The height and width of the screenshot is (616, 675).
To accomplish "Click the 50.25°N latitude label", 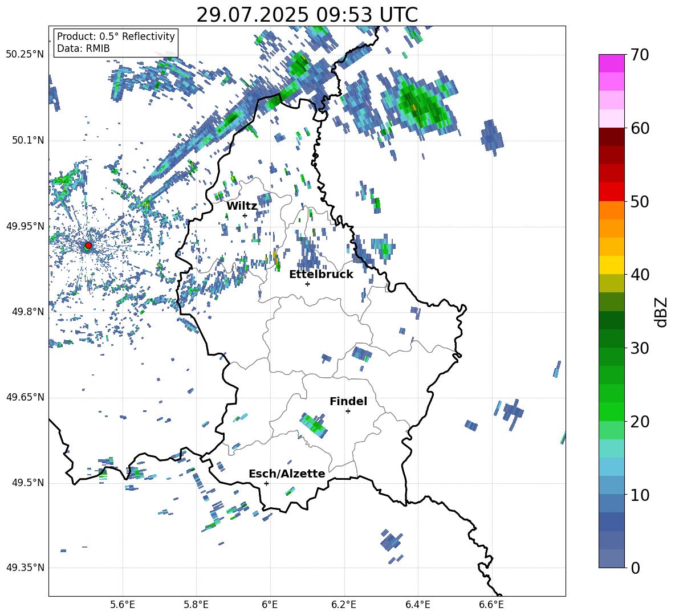I will (25, 55).
